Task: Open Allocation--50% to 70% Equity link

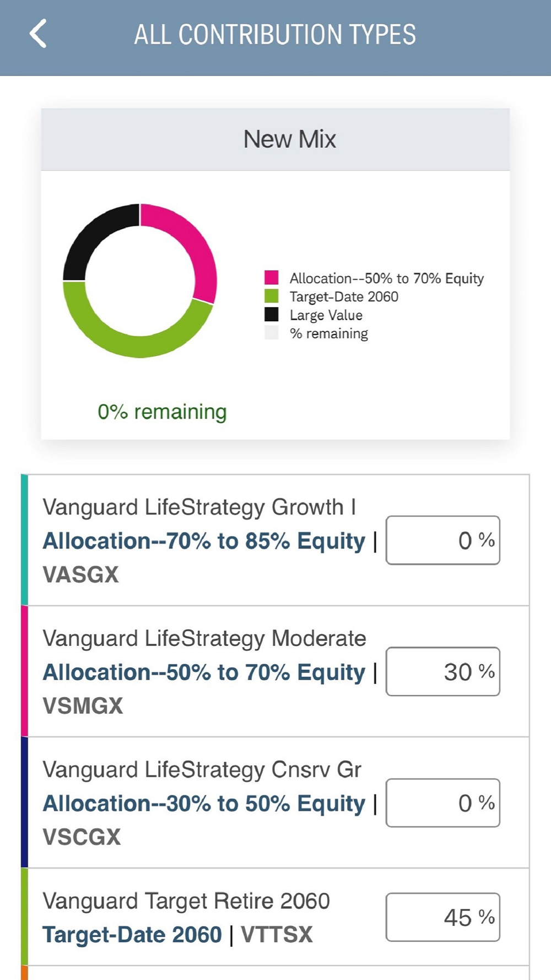Action: (x=204, y=672)
